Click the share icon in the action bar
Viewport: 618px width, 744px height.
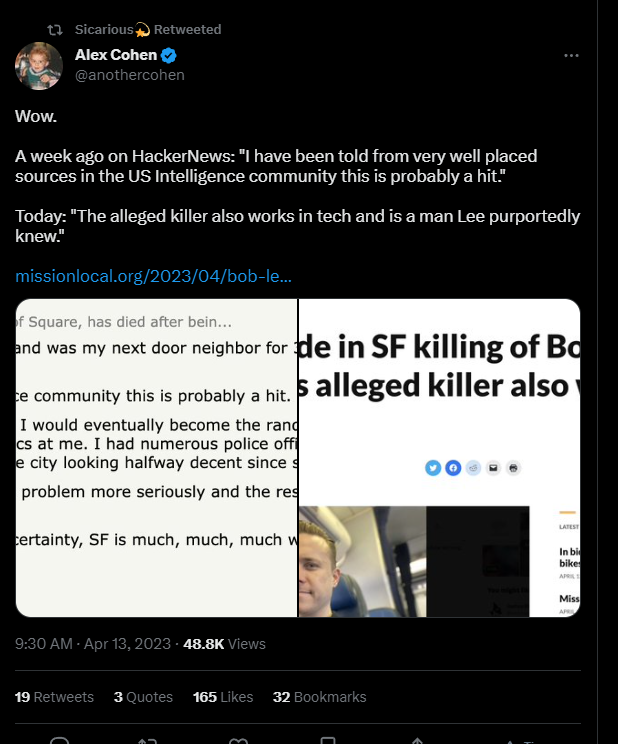(x=417, y=741)
